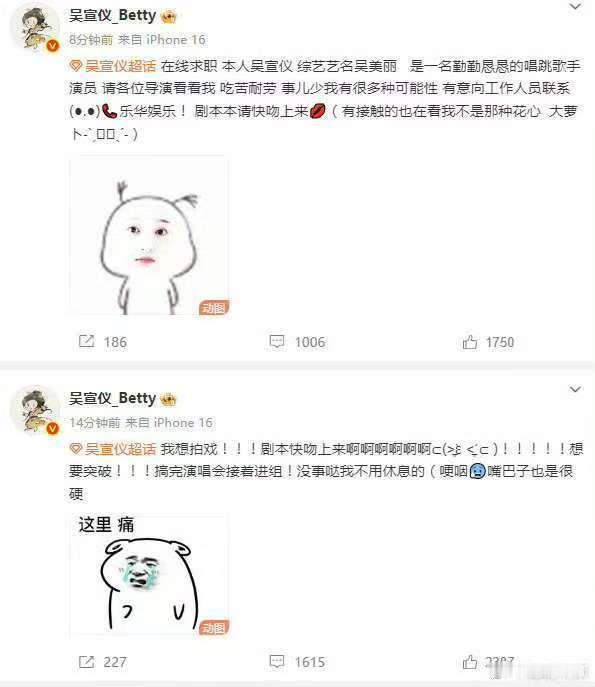Click 来自 iPhone 16 source on first post

(161, 40)
